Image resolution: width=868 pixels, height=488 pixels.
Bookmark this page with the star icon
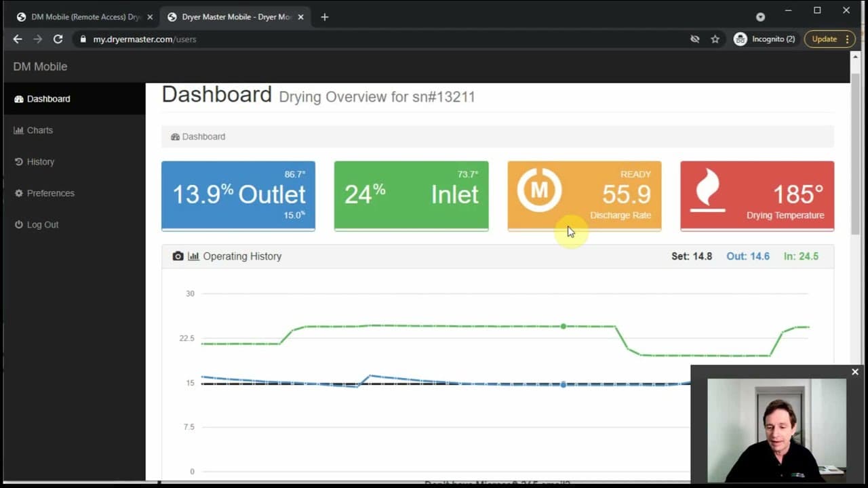tap(715, 39)
